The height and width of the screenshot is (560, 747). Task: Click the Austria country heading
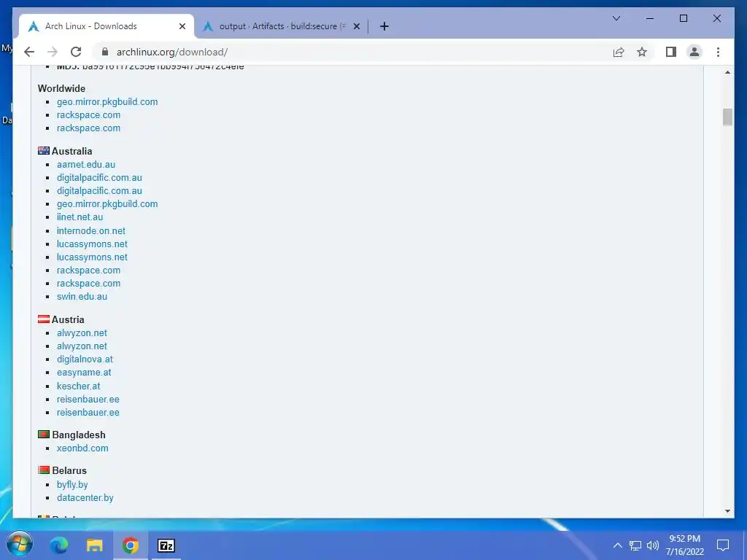[x=68, y=319]
